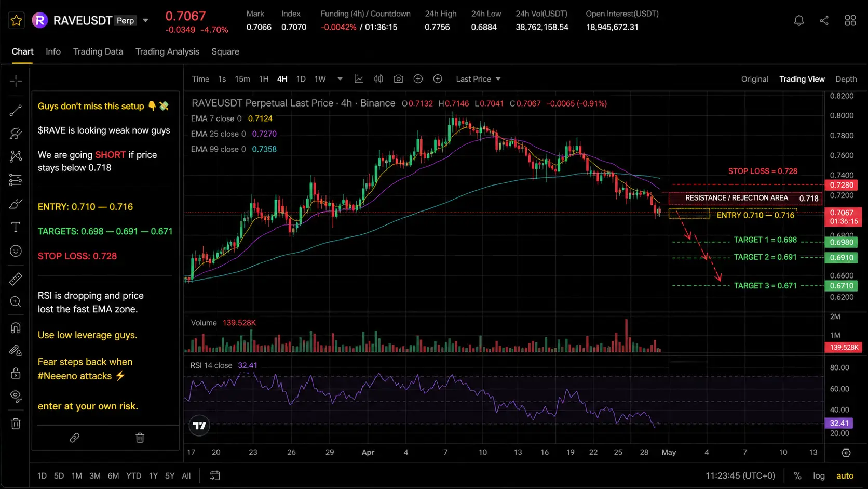The width and height of the screenshot is (868, 489).
Task: Open the timezone menu at 11:23:45 (UTC+0)
Action: [x=740, y=475]
